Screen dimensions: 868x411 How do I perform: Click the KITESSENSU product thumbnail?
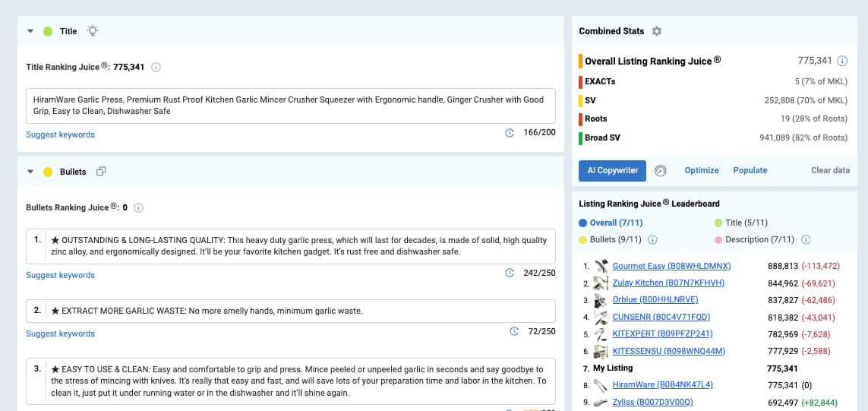pyautogui.click(x=601, y=351)
